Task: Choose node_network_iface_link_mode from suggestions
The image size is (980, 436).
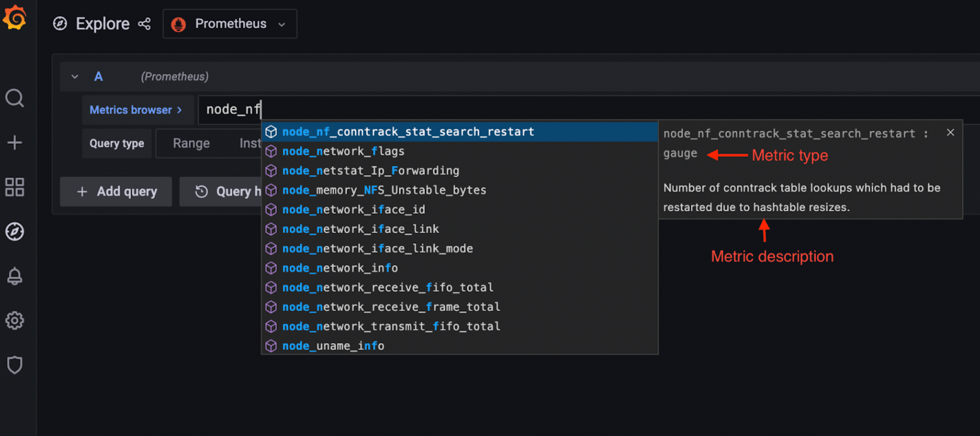Action: pos(377,249)
